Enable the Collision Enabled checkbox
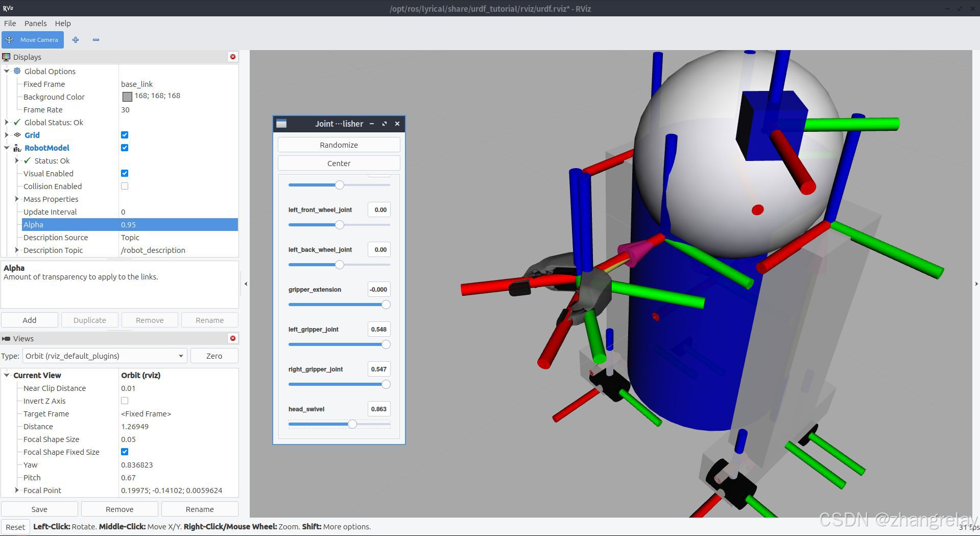This screenshot has height=536, width=980. tap(125, 186)
